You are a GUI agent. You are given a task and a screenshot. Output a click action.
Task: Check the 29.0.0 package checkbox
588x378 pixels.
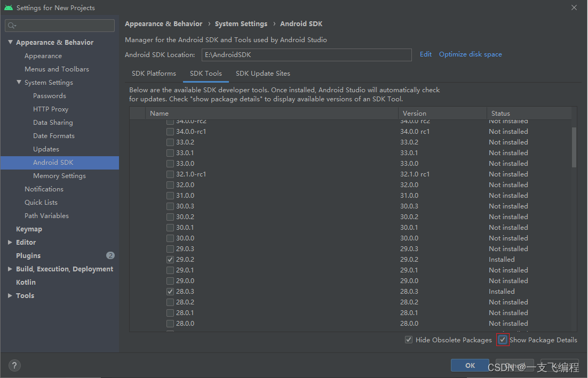[170, 281]
